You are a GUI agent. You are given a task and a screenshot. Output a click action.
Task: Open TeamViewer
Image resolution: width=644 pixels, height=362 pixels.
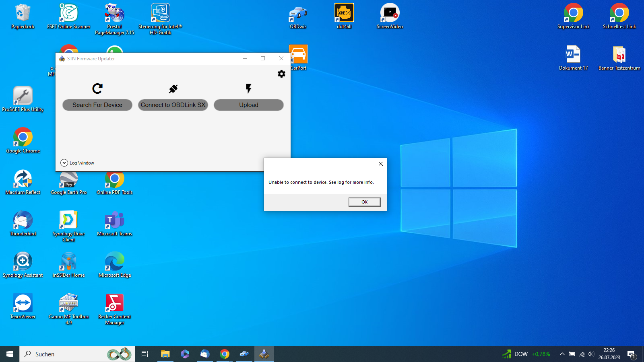pos(23,302)
